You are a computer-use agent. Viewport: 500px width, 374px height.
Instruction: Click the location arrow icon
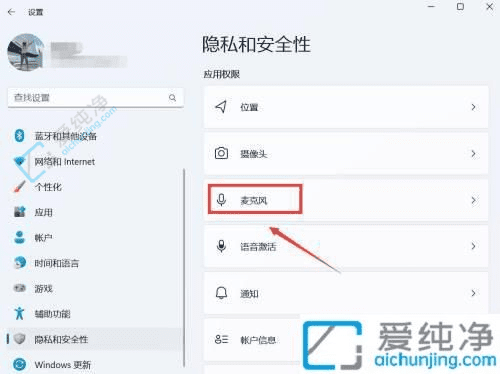tap(221, 107)
